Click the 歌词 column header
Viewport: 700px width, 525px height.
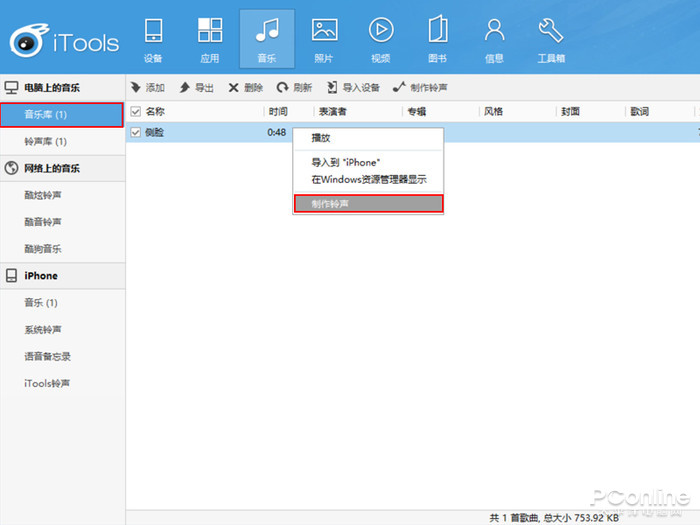(x=639, y=112)
